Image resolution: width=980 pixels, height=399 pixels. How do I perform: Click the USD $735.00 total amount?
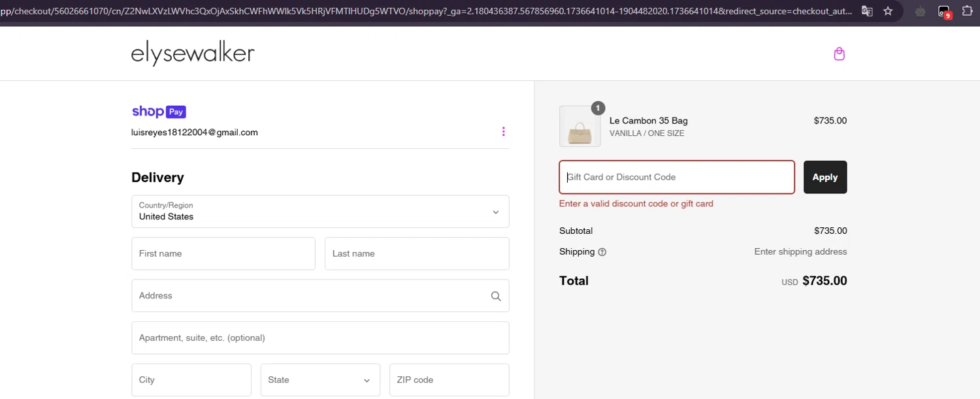coord(814,281)
